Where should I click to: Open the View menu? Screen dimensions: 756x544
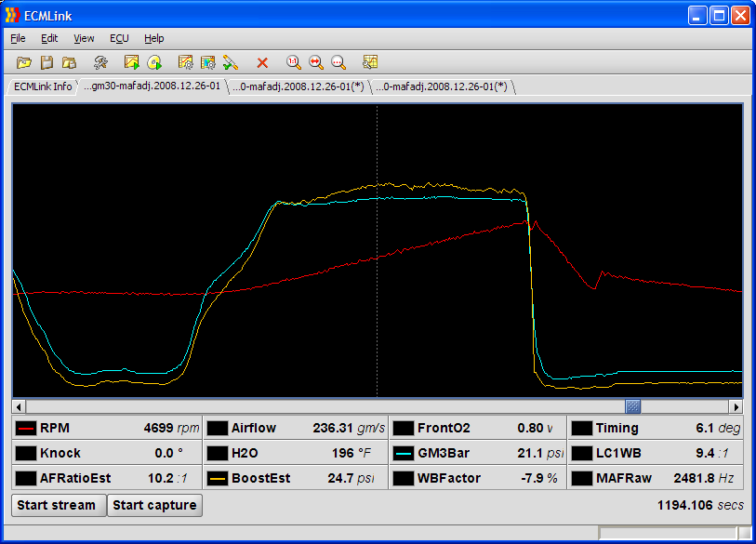[84, 38]
